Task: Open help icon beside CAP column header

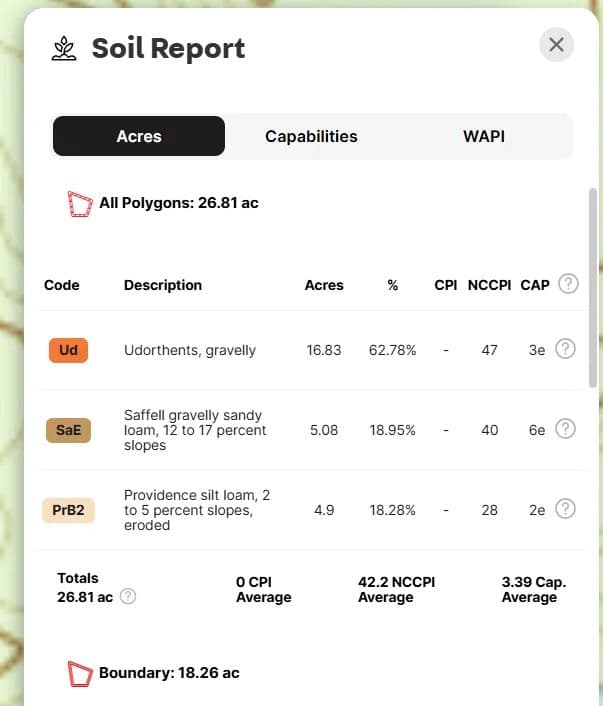Action: click(x=568, y=284)
